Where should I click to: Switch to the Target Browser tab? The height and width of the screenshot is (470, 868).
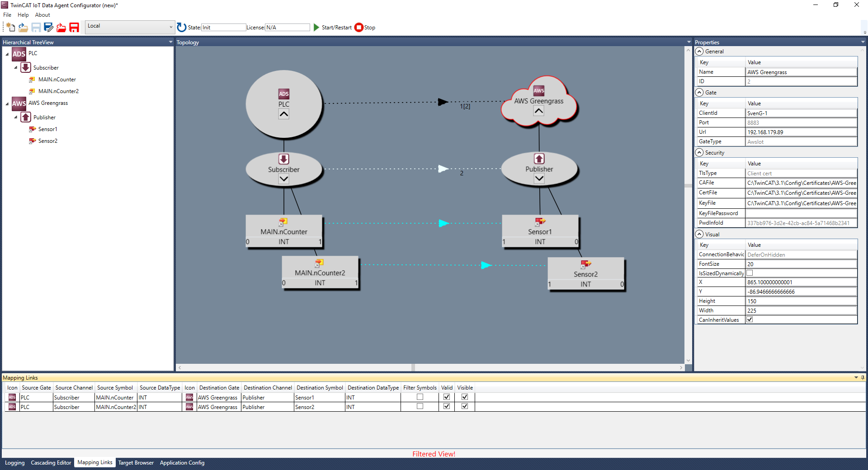point(136,463)
